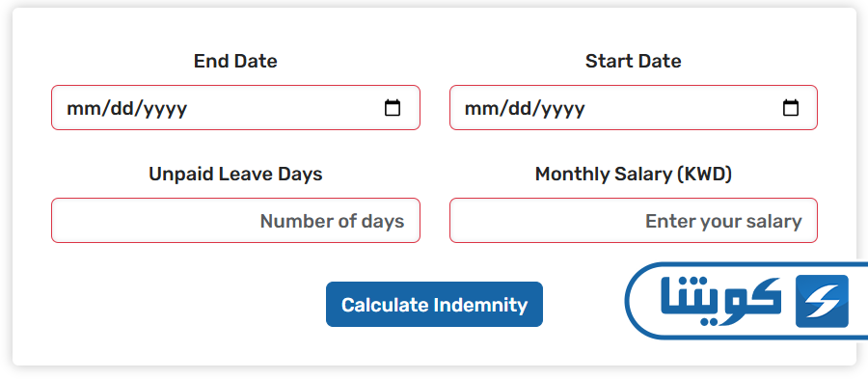Click the Unpaid Leave Days label
This screenshot has width=868, height=379.
235,175
